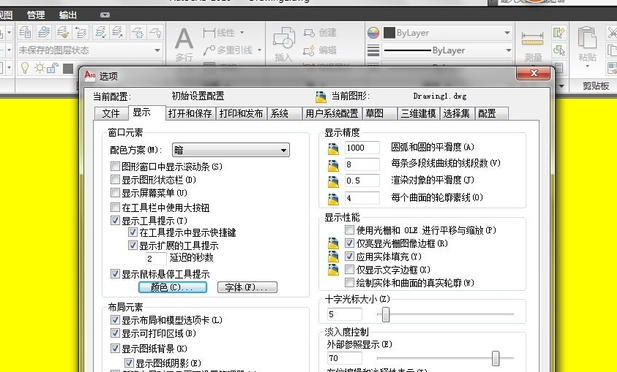
Task: Open the 配色方案 color scheme dropdown
Action: click(x=231, y=150)
